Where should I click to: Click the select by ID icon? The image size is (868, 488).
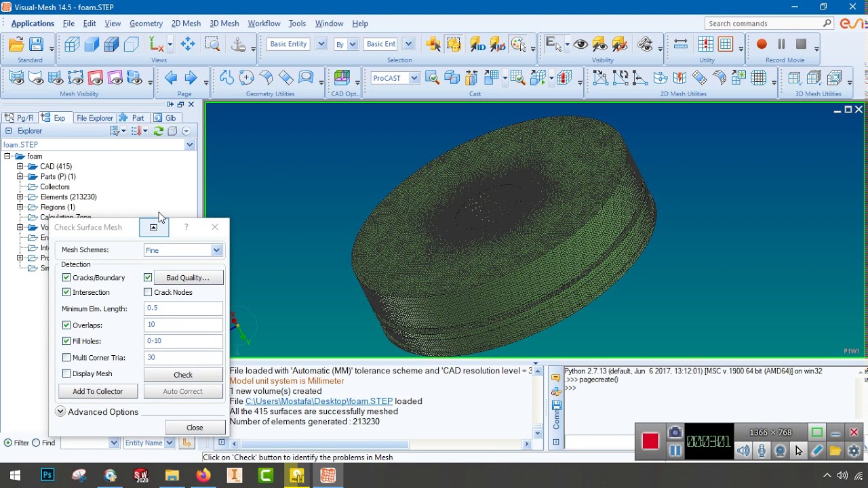point(477,45)
